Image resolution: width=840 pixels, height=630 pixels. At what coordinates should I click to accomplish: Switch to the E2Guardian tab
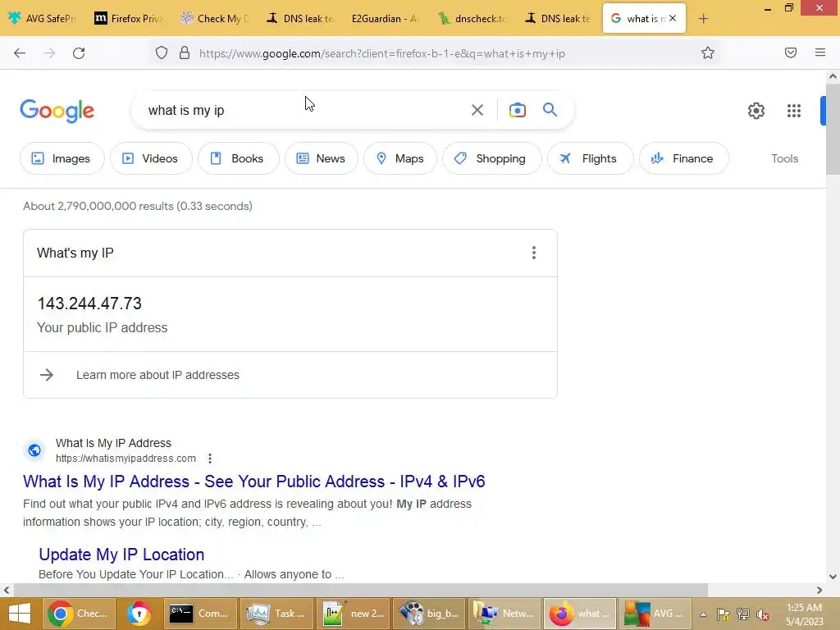coord(385,19)
